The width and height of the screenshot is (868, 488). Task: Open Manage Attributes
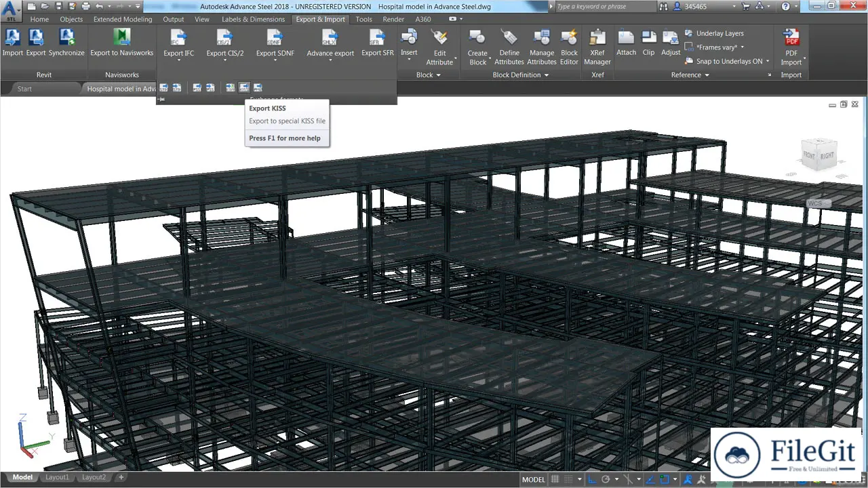pos(542,47)
